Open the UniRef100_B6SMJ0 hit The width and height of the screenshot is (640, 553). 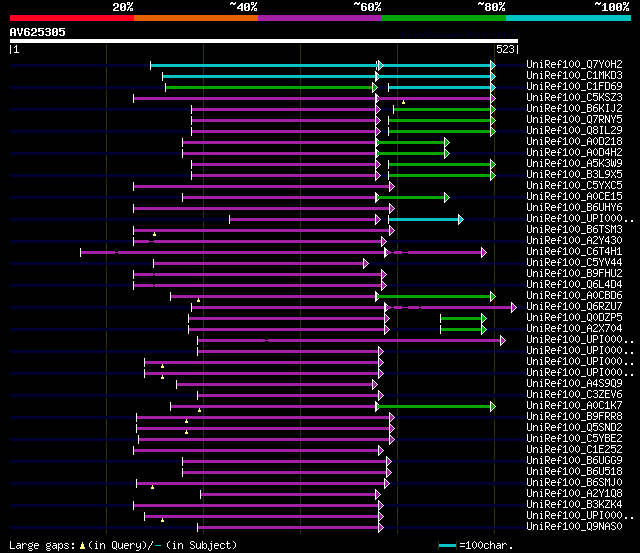coord(574,483)
